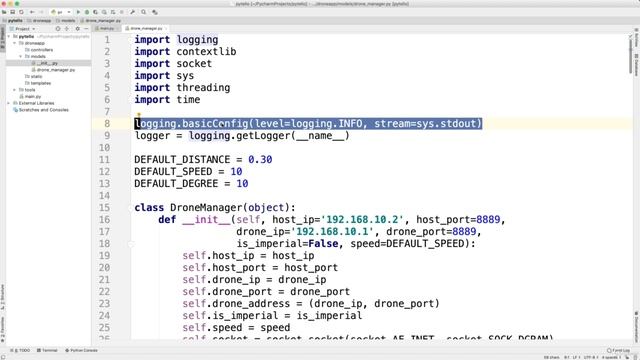
Task: Click the Save All toolbar icon
Action: (13, 12)
